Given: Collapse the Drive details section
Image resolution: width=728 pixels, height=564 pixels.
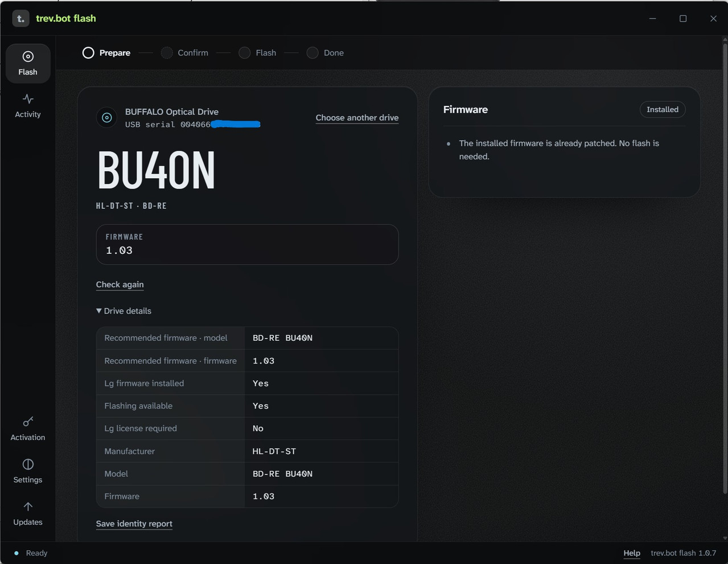Looking at the screenshot, I should (x=124, y=311).
